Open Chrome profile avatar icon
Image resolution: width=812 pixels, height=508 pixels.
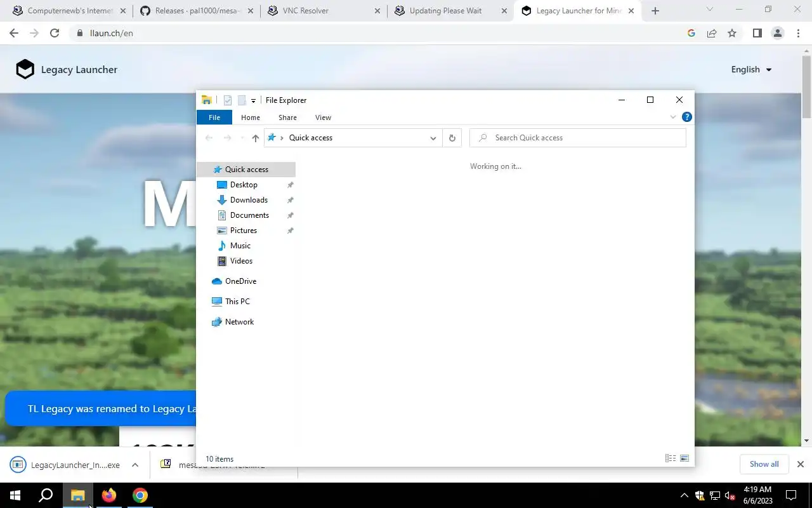pyautogui.click(x=778, y=33)
